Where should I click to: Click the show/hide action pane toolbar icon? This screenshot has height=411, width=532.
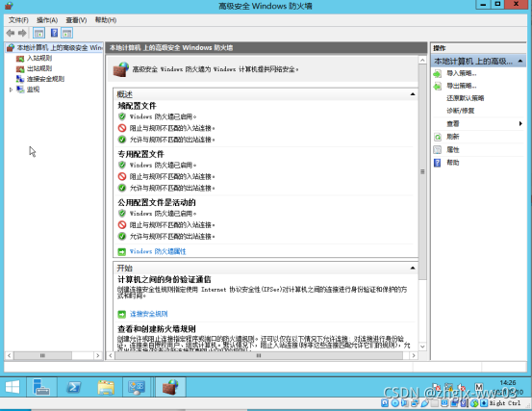(x=66, y=33)
